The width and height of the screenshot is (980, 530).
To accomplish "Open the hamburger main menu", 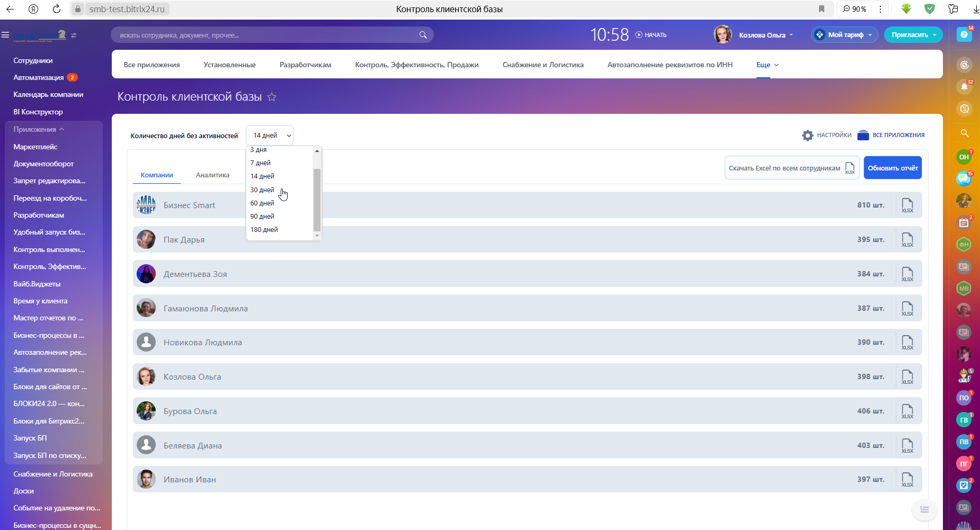I will 5,35.
